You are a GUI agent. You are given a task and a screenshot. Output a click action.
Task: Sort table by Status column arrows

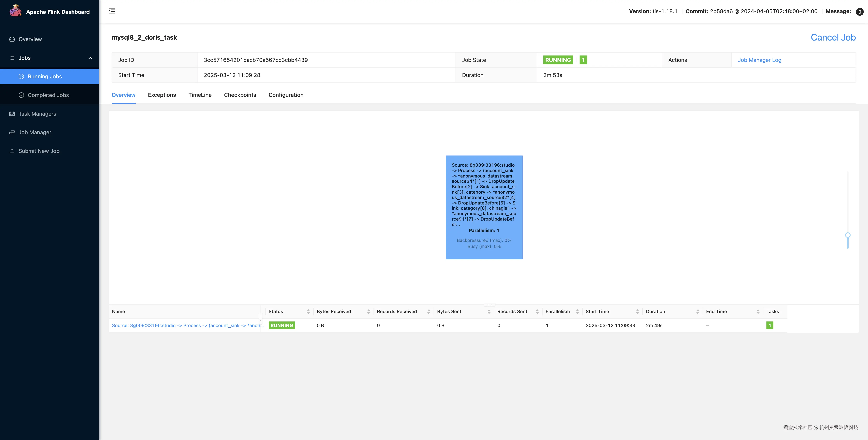[x=308, y=312]
